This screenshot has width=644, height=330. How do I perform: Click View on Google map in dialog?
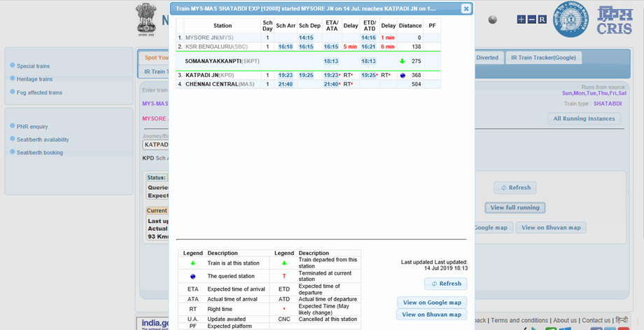pyautogui.click(x=432, y=303)
